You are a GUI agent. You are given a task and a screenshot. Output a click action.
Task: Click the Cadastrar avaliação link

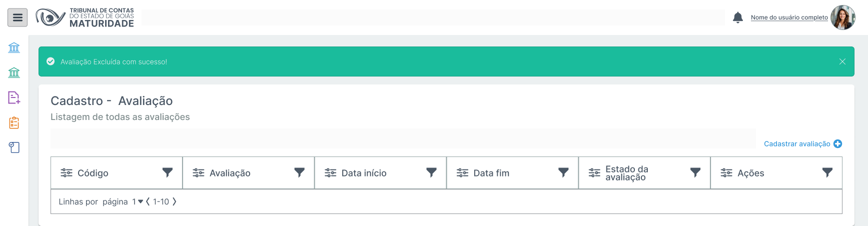point(796,144)
